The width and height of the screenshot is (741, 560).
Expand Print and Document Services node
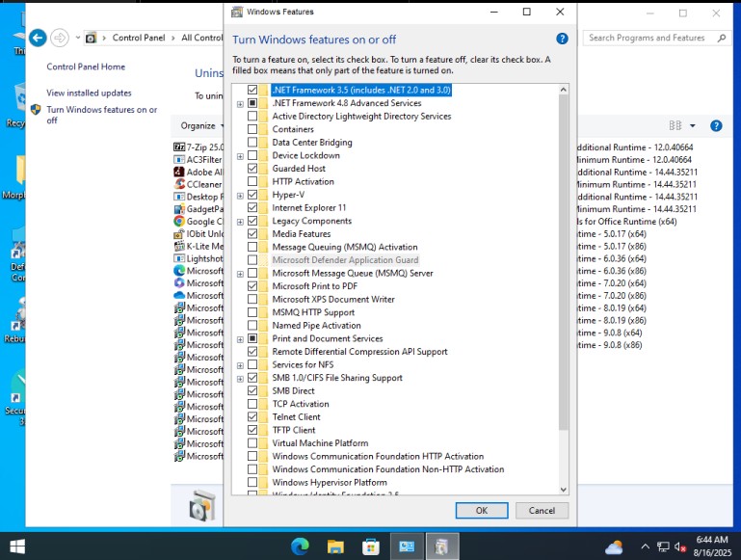point(240,339)
